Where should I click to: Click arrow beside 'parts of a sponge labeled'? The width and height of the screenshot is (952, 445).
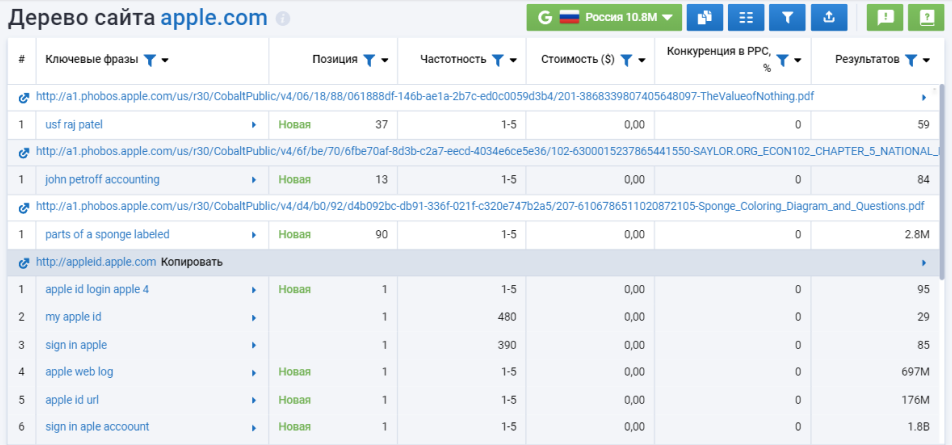pyautogui.click(x=254, y=235)
